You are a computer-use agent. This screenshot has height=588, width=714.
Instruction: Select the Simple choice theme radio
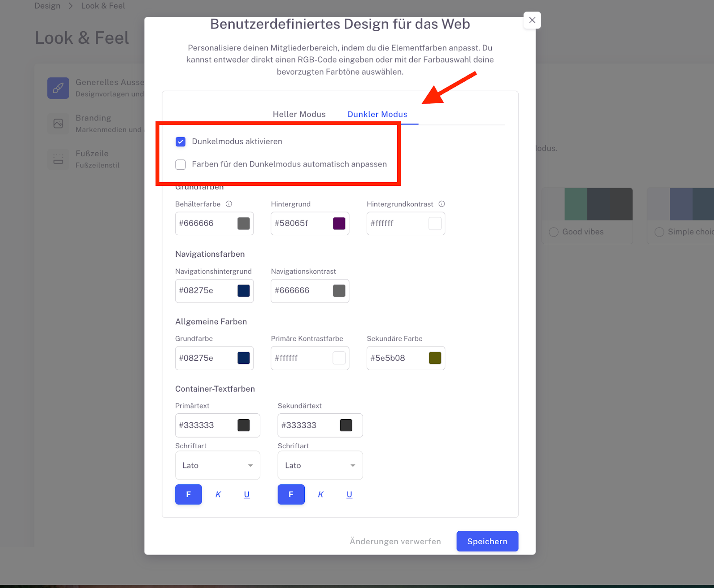[659, 232]
